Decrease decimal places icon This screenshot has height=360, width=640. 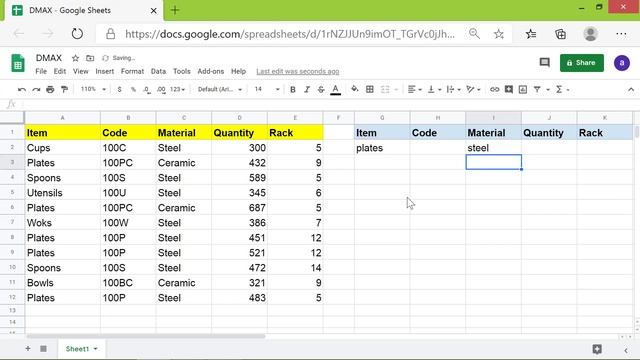[x=147, y=89]
